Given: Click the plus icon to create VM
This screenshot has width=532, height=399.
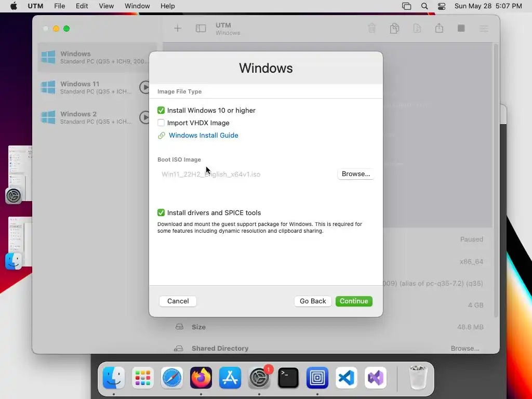Looking at the screenshot, I should coord(178,29).
